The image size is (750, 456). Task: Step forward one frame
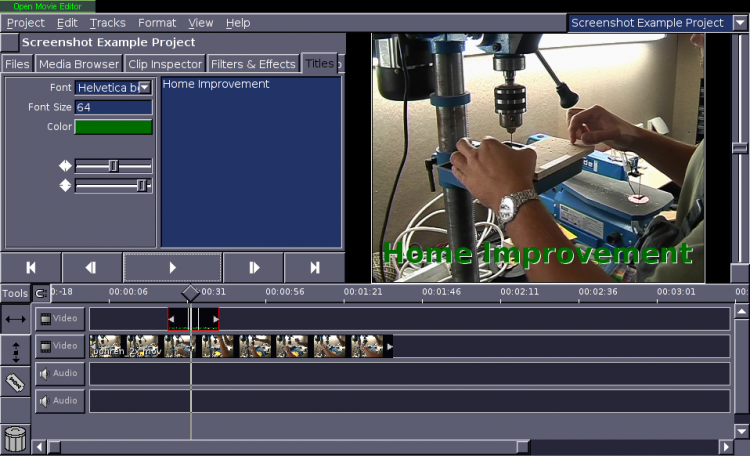[x=254, y=267]
